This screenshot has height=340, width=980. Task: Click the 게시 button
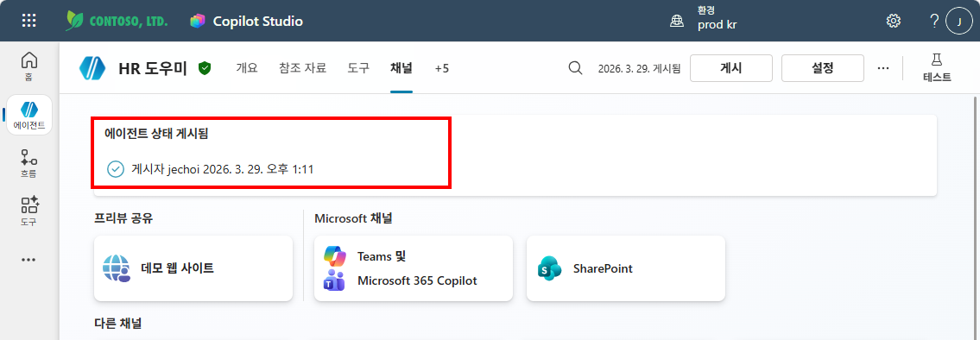(731, 68)
